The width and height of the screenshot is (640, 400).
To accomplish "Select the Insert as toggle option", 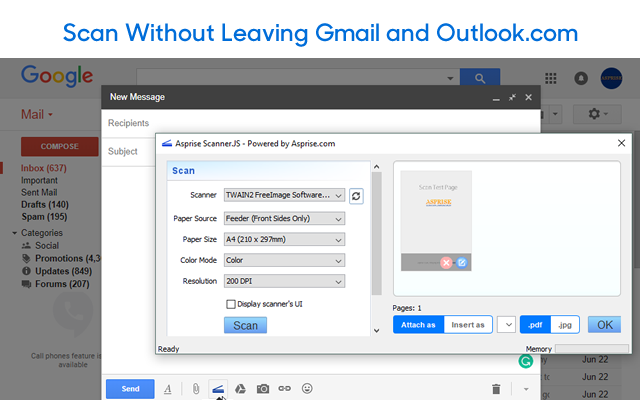I will (x=468, y=325).
